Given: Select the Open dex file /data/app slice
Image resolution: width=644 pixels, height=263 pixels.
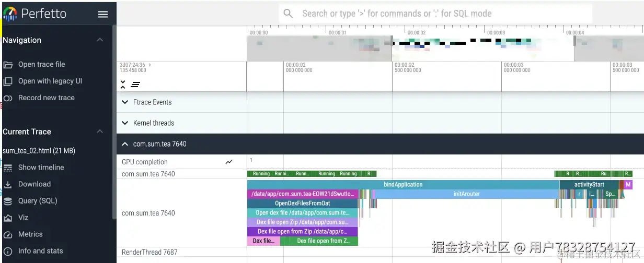Looking at the screenshot, I should pos(303,213).
